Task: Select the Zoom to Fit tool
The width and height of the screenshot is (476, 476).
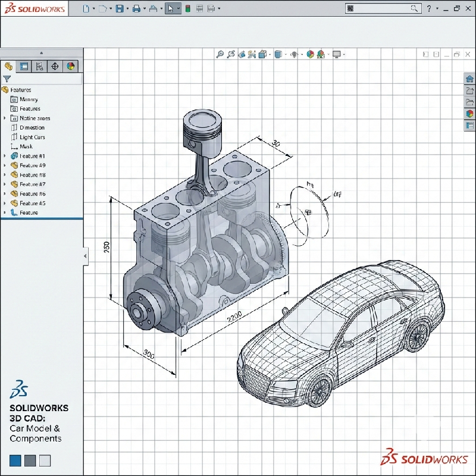Action: 219,54
